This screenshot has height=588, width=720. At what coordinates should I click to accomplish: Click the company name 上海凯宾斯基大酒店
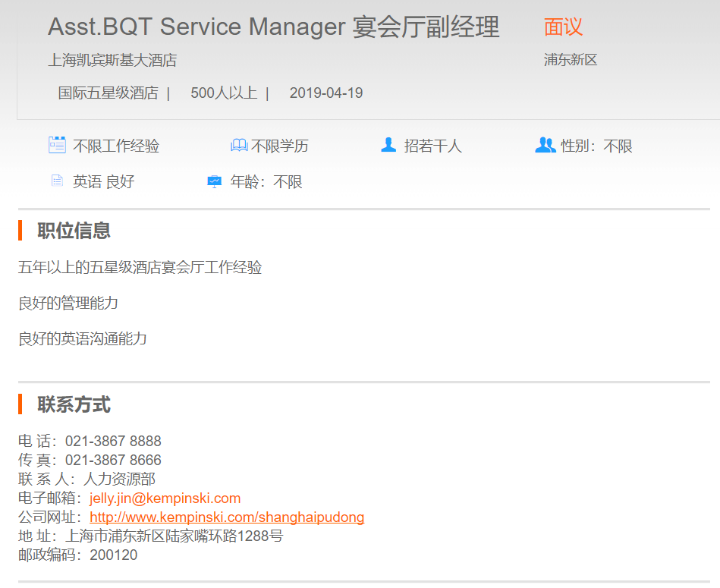click(112, 60)
